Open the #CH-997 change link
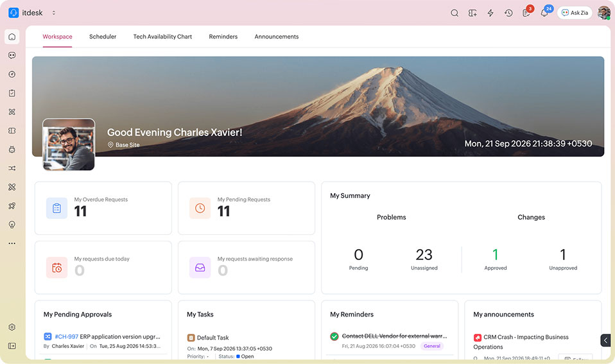The width and height of the screenshot is (615, 364). pyautogui.click(x=67, y=336)
